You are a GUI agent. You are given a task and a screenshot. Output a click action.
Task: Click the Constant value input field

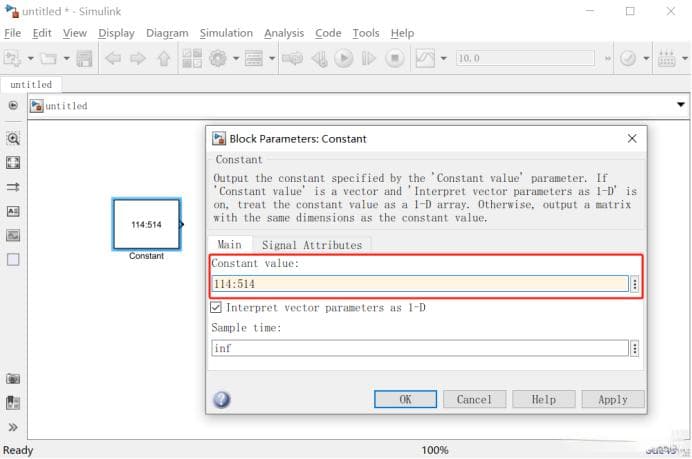pyautogui.click(x=420, y=284)
